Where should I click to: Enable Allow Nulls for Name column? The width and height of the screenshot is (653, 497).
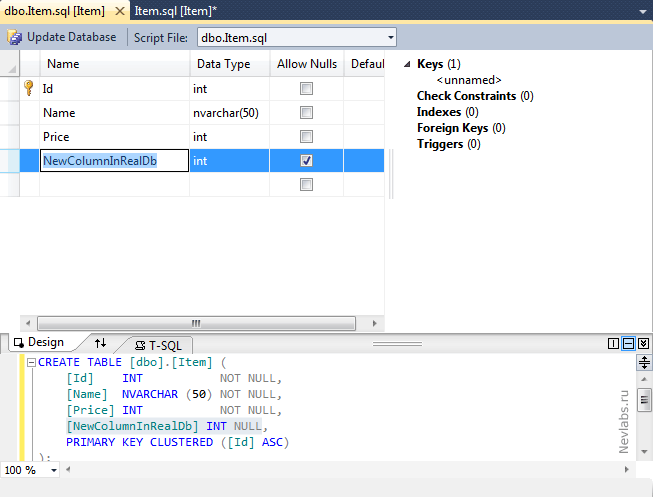[307, 112]
